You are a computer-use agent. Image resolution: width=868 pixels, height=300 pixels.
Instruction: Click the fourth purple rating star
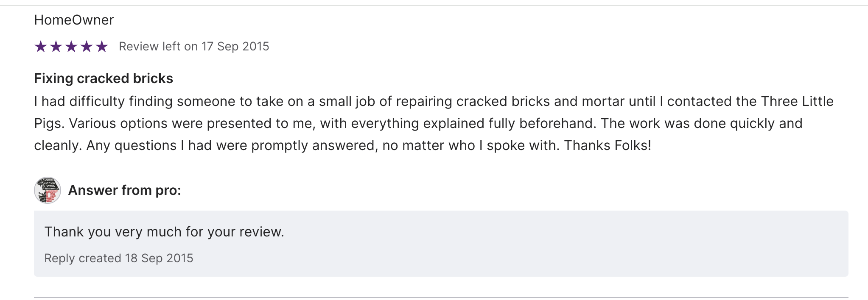(87, 46)
